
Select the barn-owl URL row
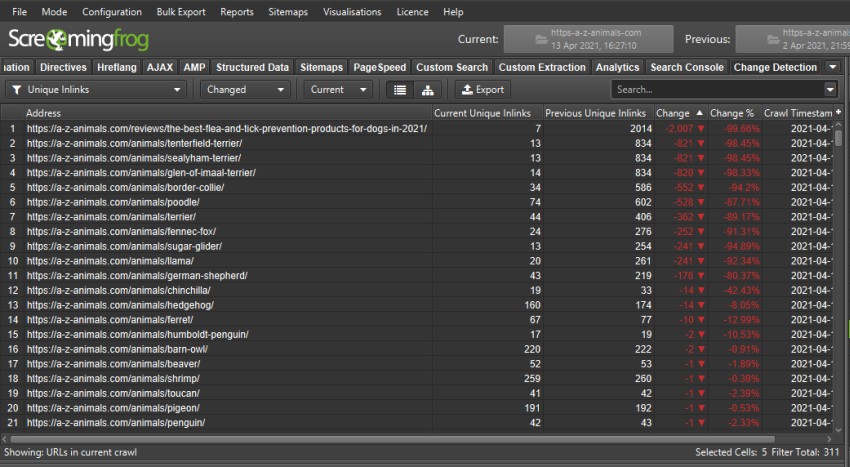(417, 349)
